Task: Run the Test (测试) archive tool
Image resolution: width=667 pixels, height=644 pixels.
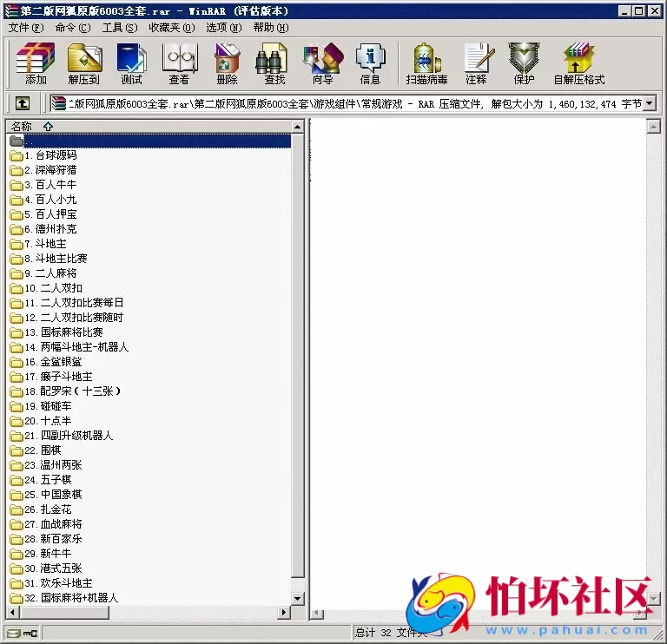Action: (131, 62)
